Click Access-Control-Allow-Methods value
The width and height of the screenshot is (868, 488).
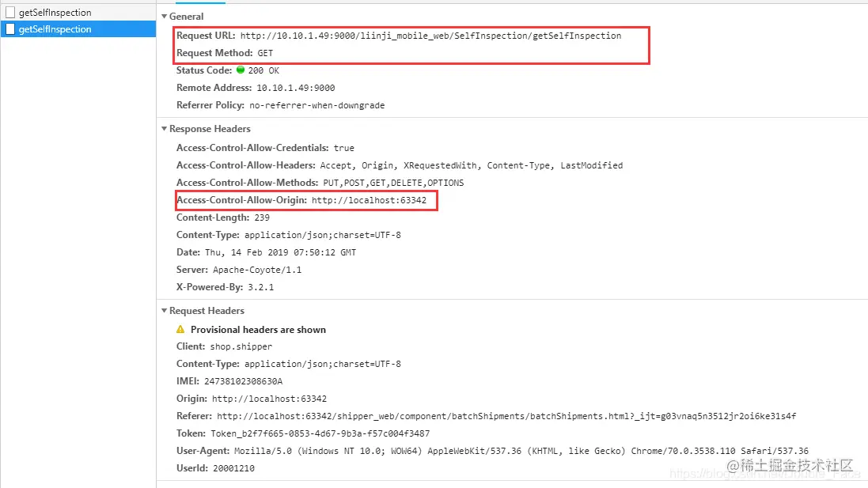pyautogui.click(x=393, y=183)
